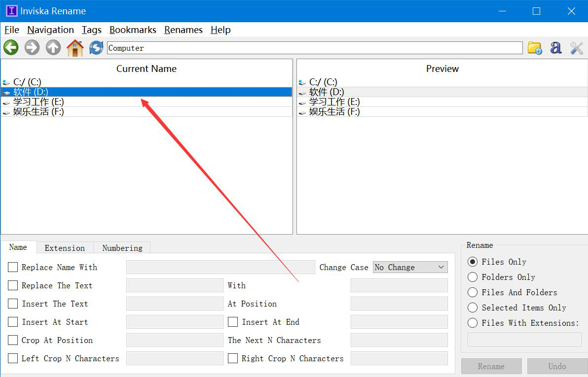Click the Inviska Rename app icon
This screenshot has width=588, height=377.
[12, 11]
